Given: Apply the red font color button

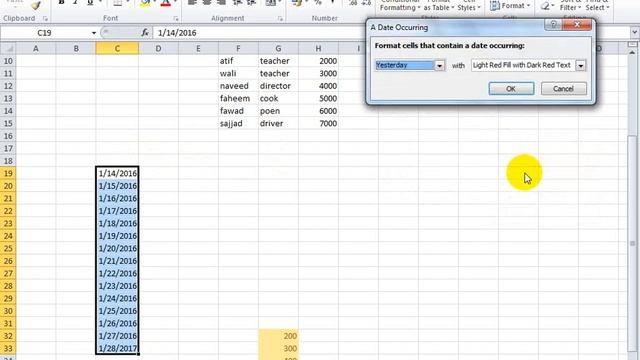Looking at the screenshot, I should 165,3.
